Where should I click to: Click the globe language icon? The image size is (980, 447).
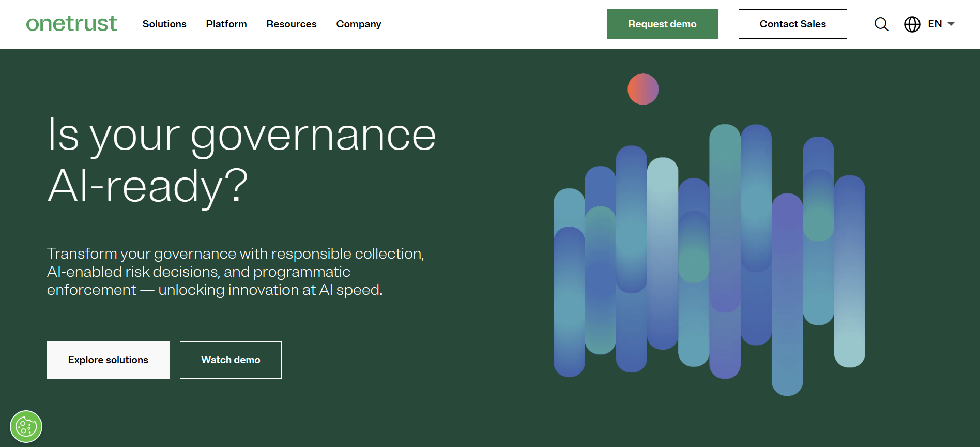tap(912, 24)
